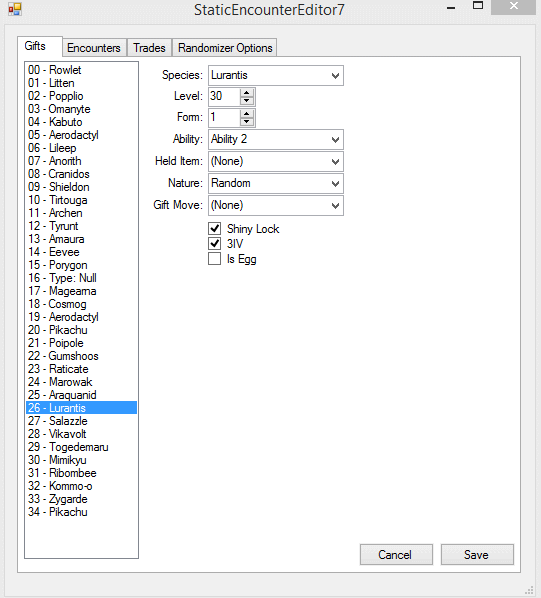Click into the Level value field

[x=225, y=96]
